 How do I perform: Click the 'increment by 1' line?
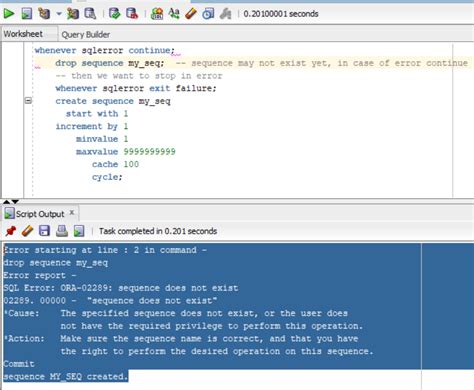tap(92, 126)
